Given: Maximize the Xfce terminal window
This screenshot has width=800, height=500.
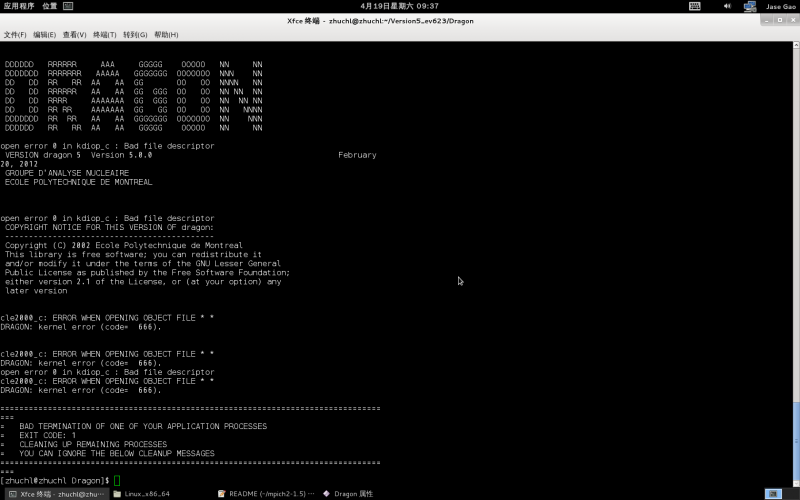Looking at the screenshot, I should pyautogui.click(x=780, y=20).
